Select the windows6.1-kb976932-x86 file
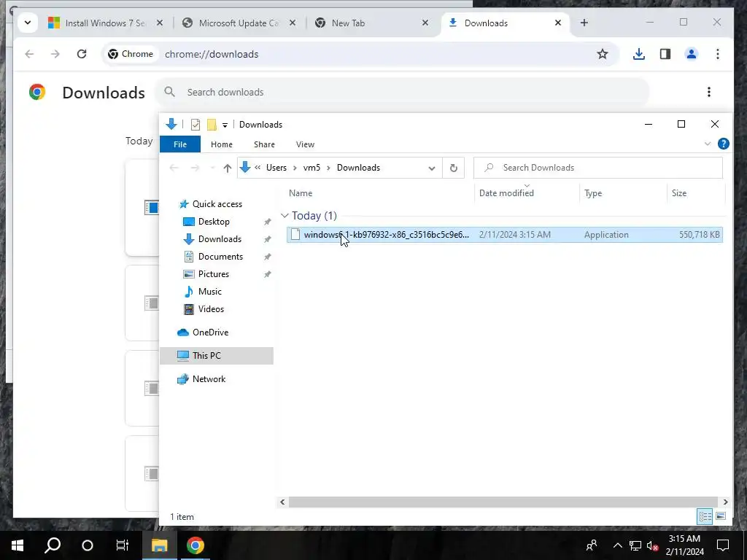 click(x=505, y=235)
